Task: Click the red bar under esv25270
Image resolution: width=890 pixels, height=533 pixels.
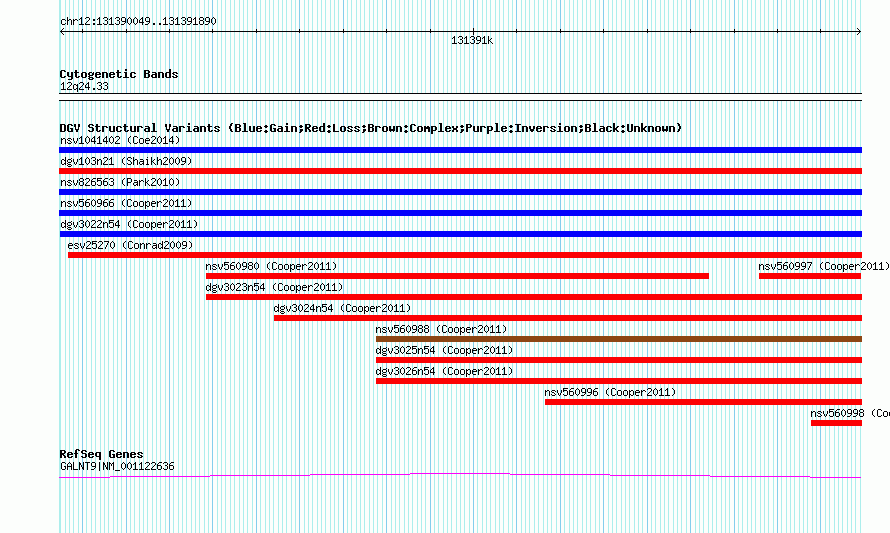Action: (464, 255)
